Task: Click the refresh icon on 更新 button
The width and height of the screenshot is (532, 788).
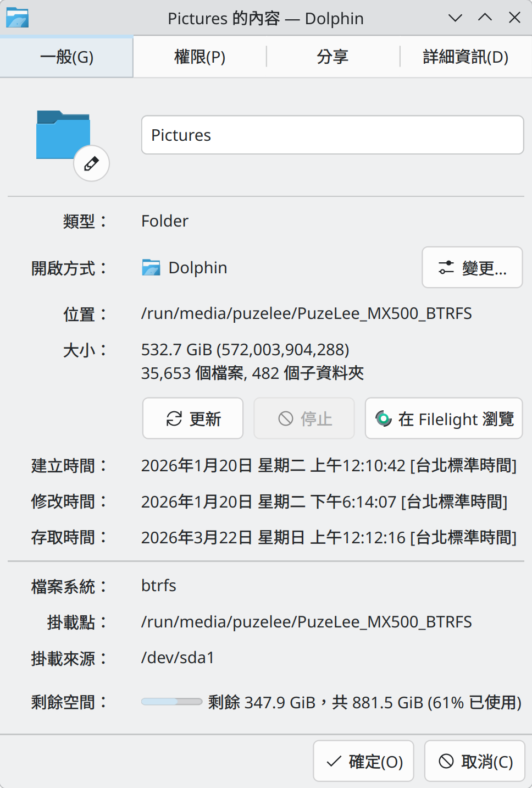Action: coord(174,418)
